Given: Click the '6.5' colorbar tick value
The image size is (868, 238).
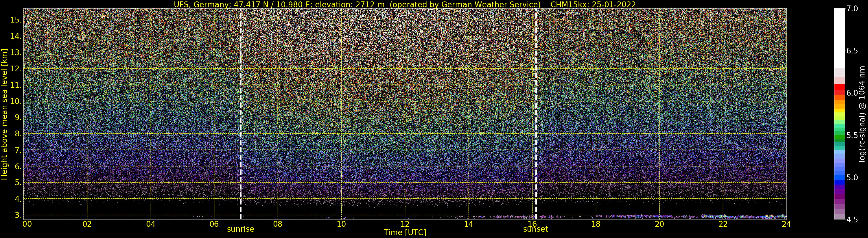Looking at the screenshot, I should [x=852, y=51].
